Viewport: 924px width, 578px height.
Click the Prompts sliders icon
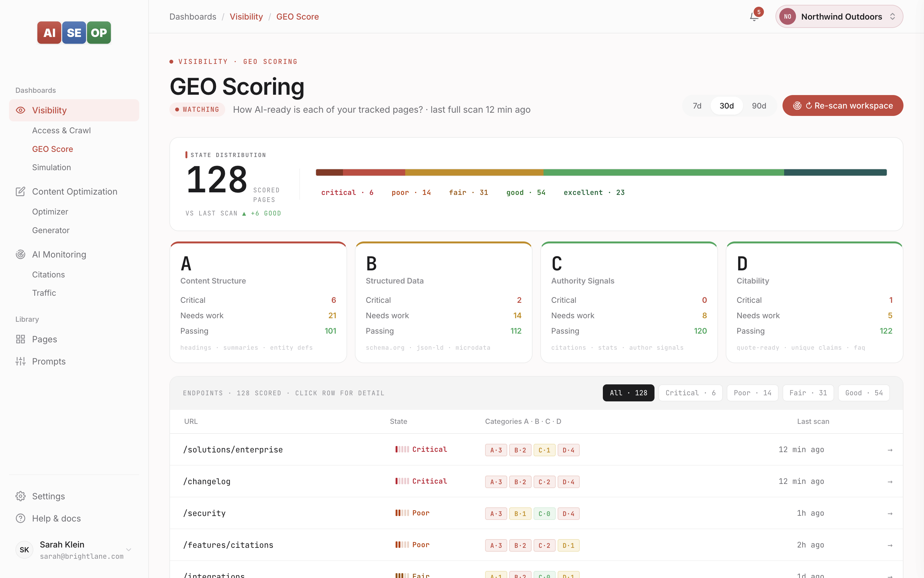pyautogui.click(x=21, y=361)
